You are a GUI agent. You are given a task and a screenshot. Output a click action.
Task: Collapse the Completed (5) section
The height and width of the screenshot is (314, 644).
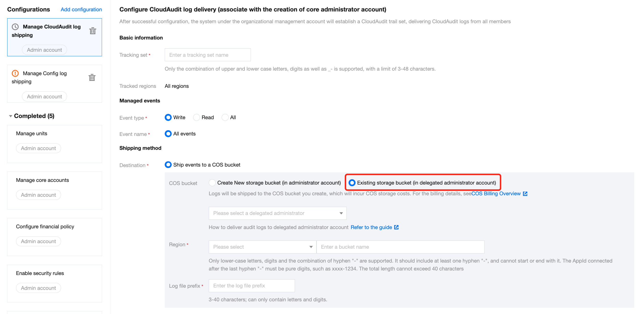(11, 116)
